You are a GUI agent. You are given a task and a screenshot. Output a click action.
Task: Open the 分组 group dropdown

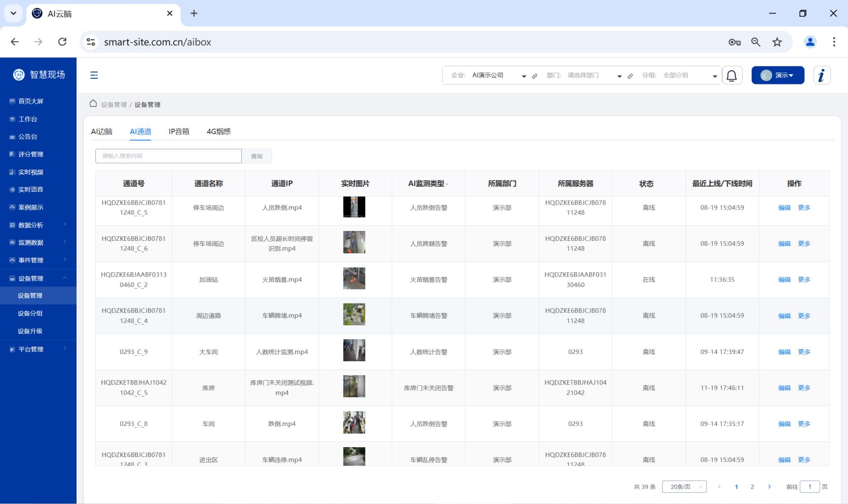(x=690, y=75)
